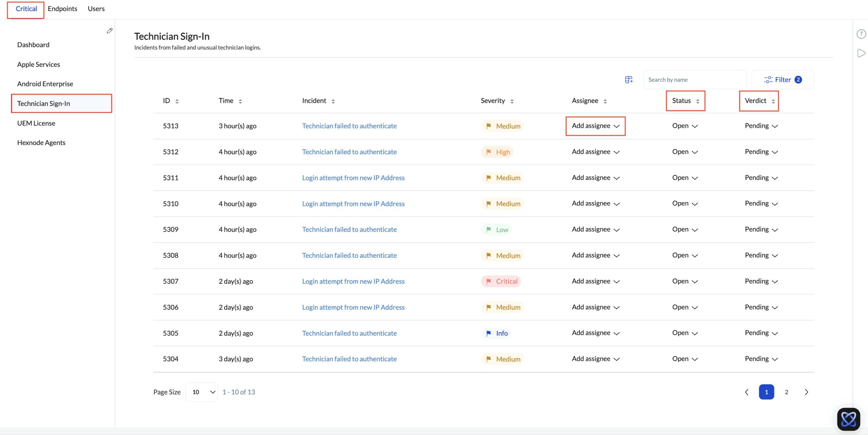Click the Hexnode logo at bottom right
This screenshot has width=868, height=435.
coord(848,419)
